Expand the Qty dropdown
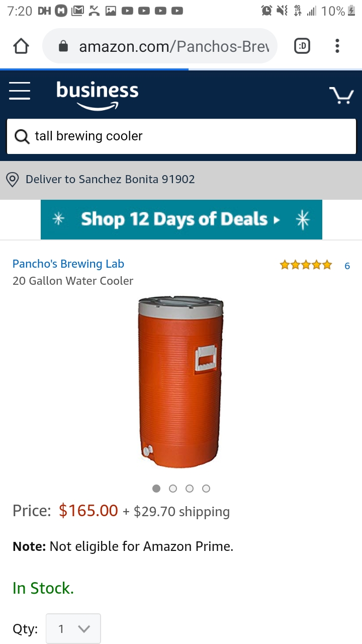Screen dimensions: 362x644 73,628
